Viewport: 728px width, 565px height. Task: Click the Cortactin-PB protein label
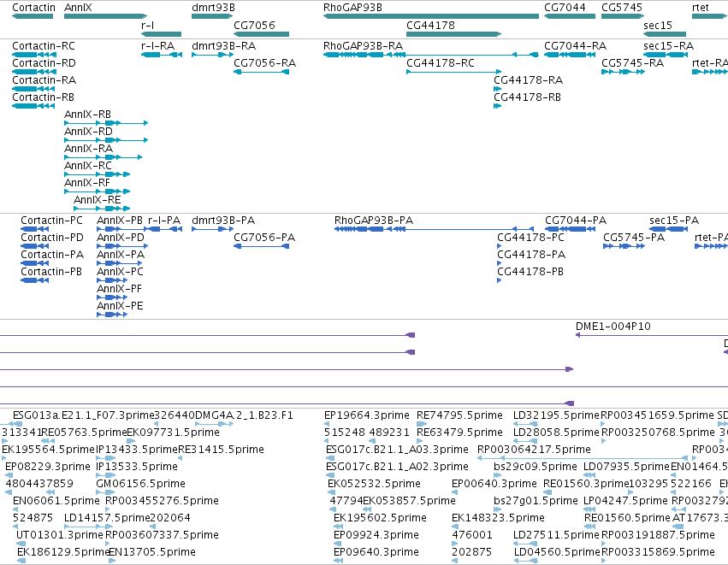51,272
